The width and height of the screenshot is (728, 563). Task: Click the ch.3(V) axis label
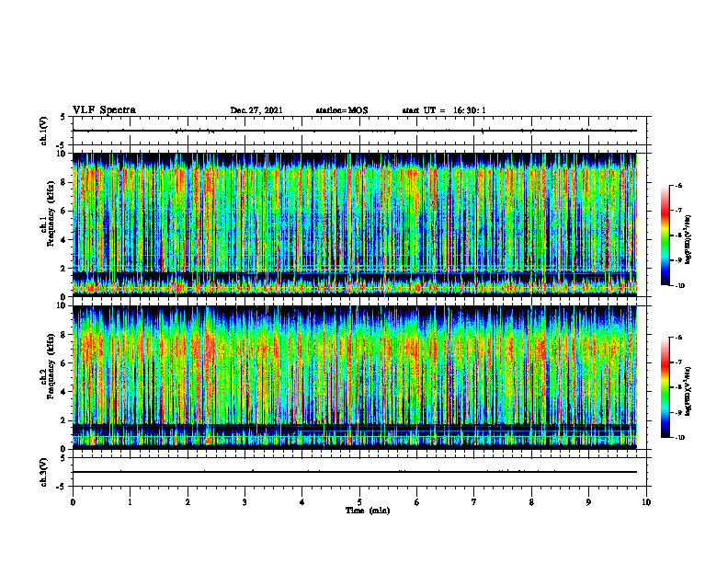(43, 472)
